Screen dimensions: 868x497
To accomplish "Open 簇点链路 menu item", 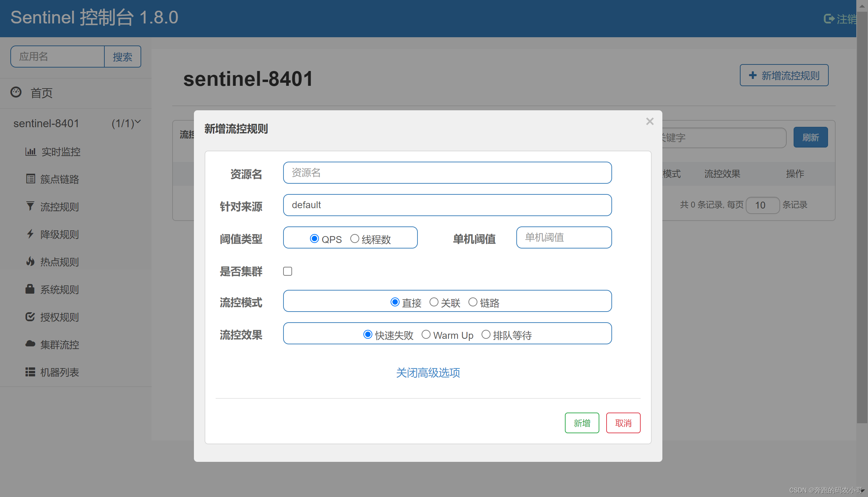I will point(76,179).
